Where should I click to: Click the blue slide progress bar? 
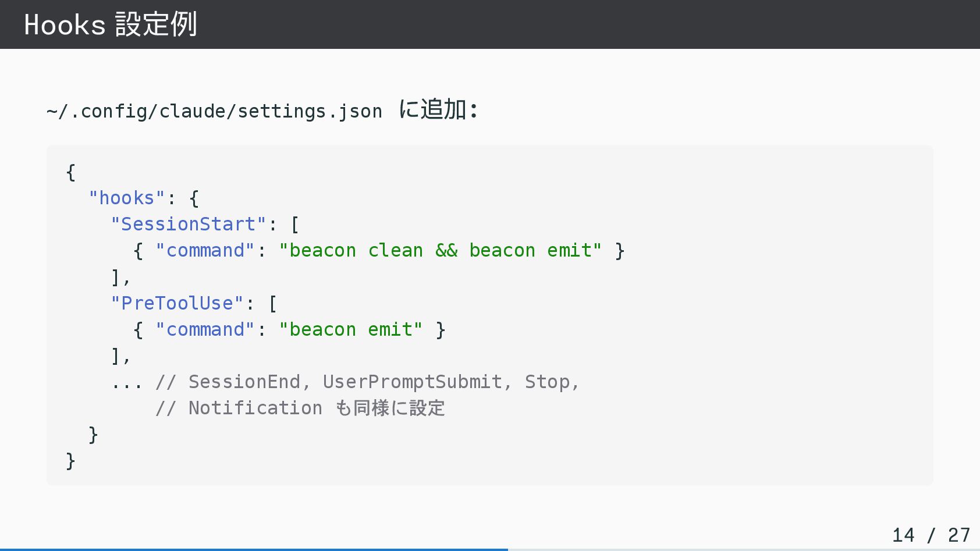(x=254, y=549)
